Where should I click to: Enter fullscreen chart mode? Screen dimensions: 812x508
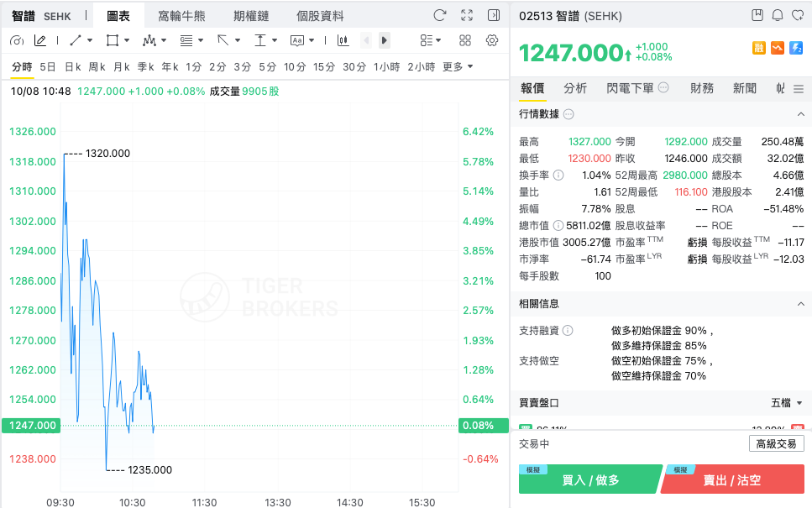tap(467, 16)
